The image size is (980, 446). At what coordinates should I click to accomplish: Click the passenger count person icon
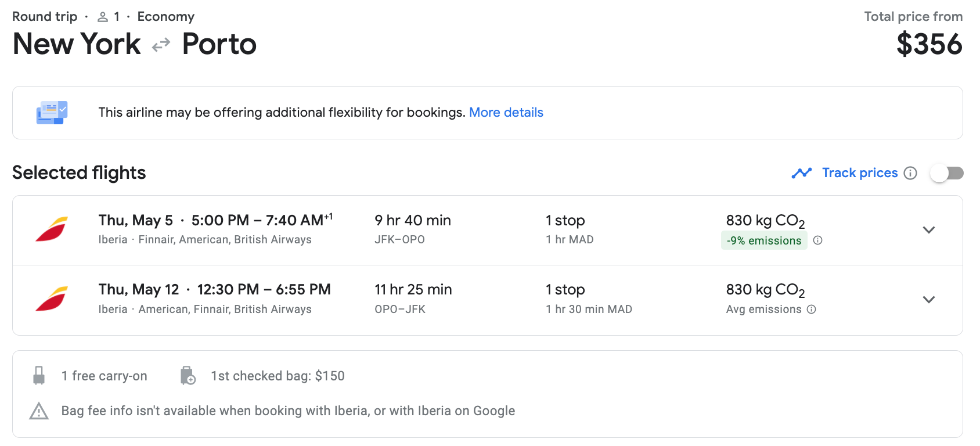103,17
